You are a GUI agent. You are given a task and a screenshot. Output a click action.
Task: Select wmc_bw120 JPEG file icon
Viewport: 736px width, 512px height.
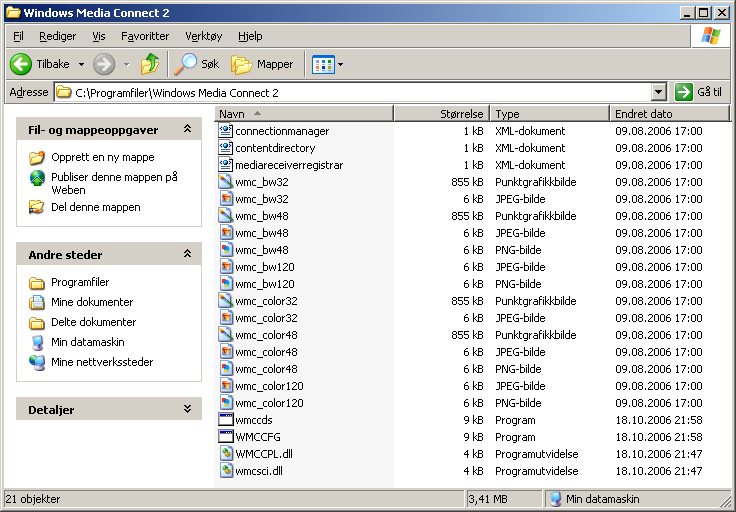coord(226,267)
